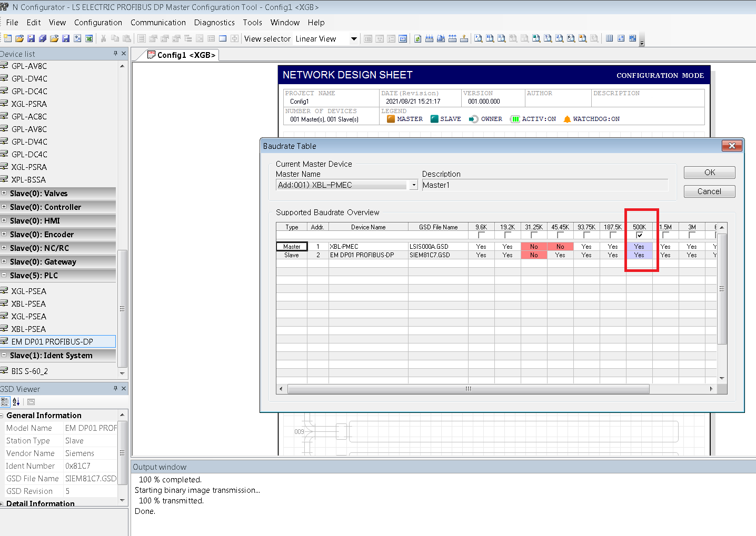Enable the 1.5M baudrate checkbox
The height and width of the screenshot is (536, 756).
[x=665, y=235]
